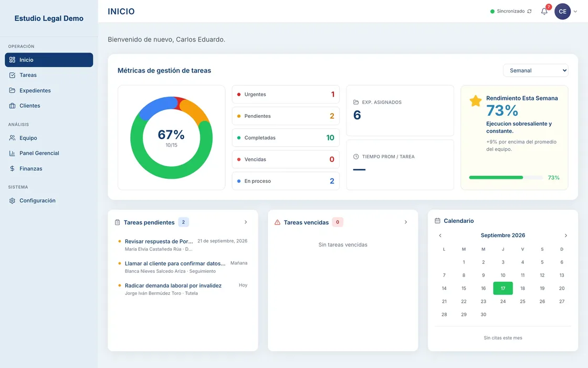Image resolution: width=588 pixels, height=368 pixels.
Task: Select day 1 in the calendar
Action: pos(464,262)
